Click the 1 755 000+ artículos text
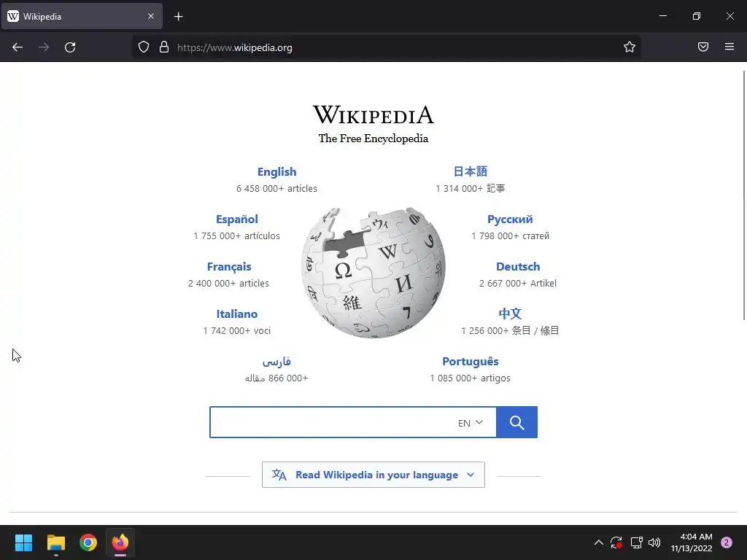Image resolution: width=747 pixels, height=560 pixels. [x=237, y=236]
